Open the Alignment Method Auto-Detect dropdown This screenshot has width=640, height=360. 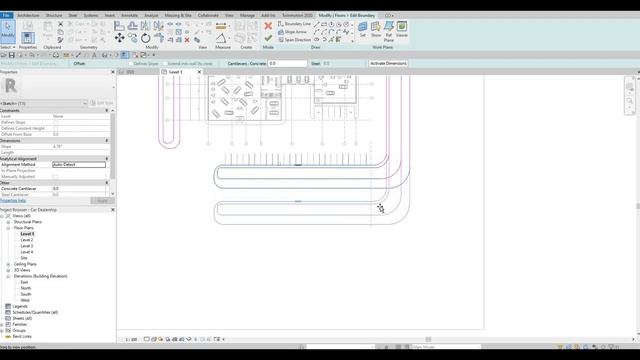pos(79,164)
